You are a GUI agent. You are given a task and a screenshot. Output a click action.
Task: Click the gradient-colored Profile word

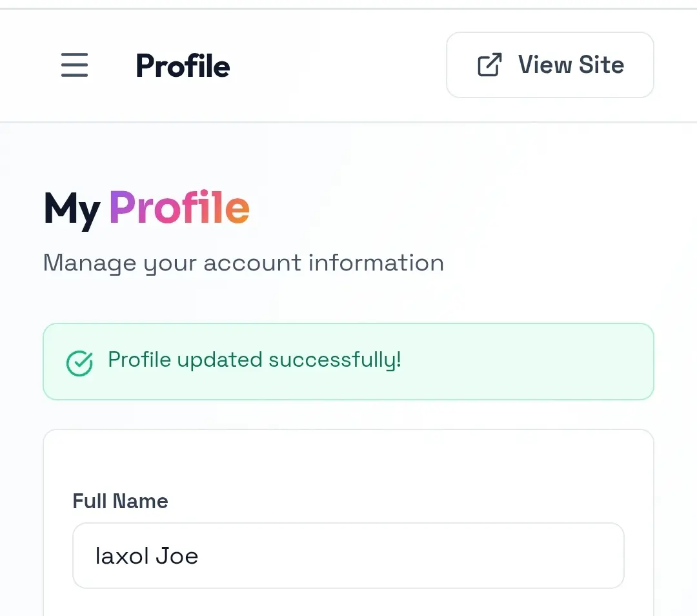179,207
